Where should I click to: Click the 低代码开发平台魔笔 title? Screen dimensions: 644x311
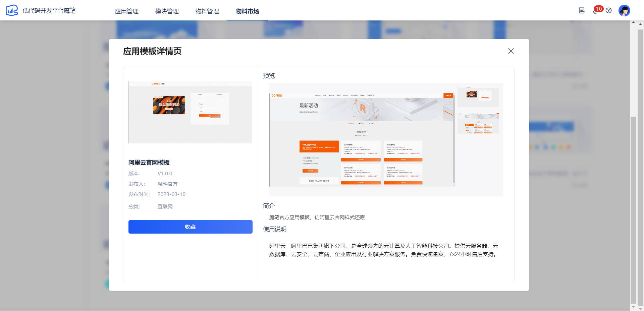(x=49, y=10)
